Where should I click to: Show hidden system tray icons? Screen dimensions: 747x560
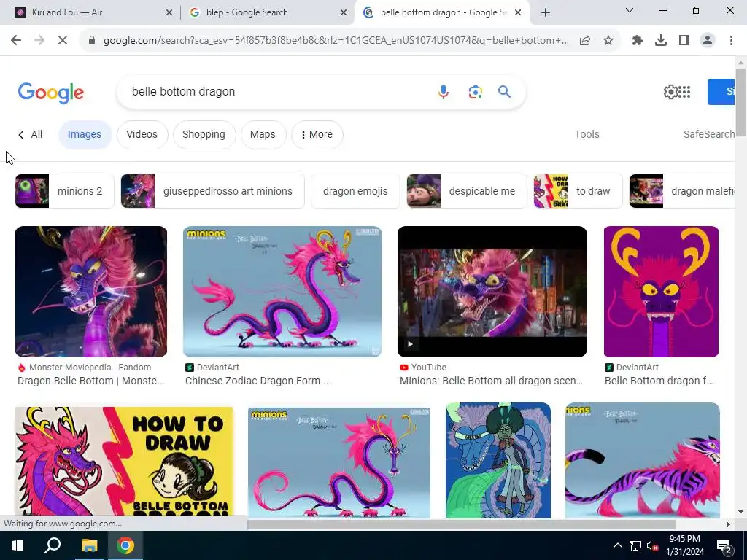[617, 545]
